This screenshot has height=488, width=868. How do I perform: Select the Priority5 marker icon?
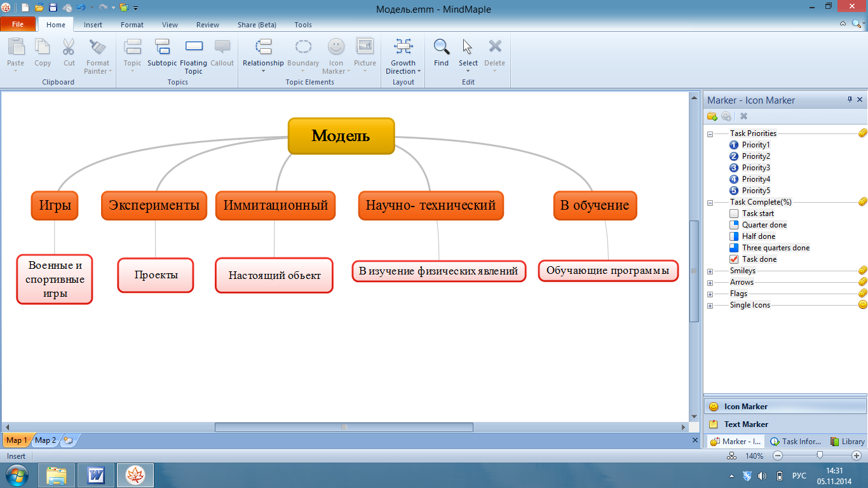tap(734, 191)
